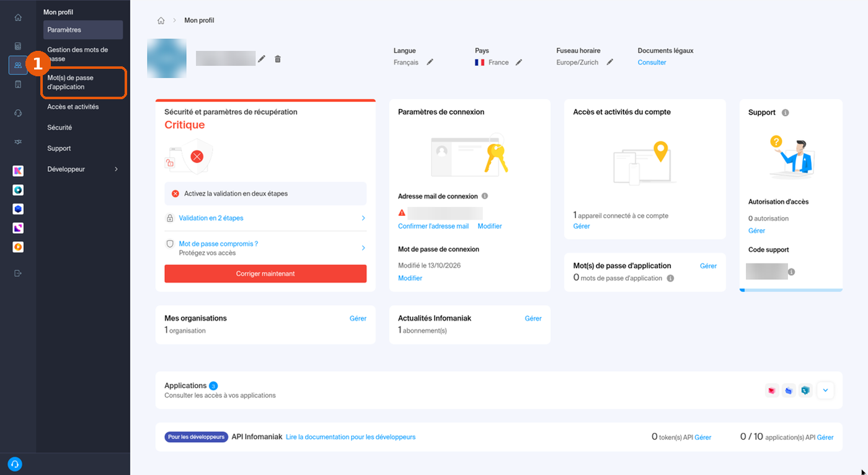This screenshot has height=475, width=868.
Task: Open the round blue help chat button
Action: (15, 464)
